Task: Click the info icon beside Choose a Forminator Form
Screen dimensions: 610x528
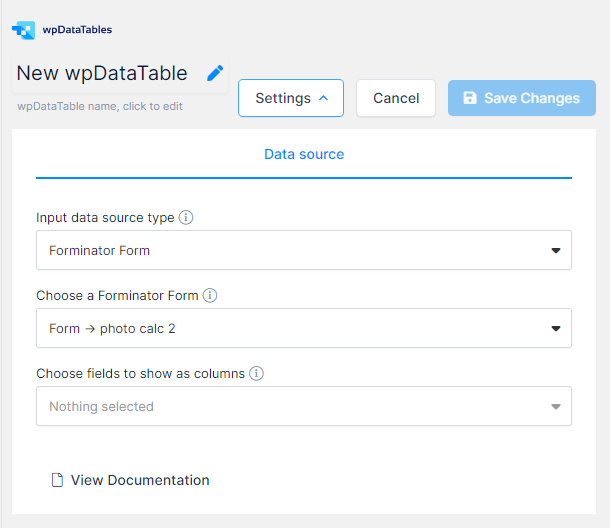Action: coord(210,295)
